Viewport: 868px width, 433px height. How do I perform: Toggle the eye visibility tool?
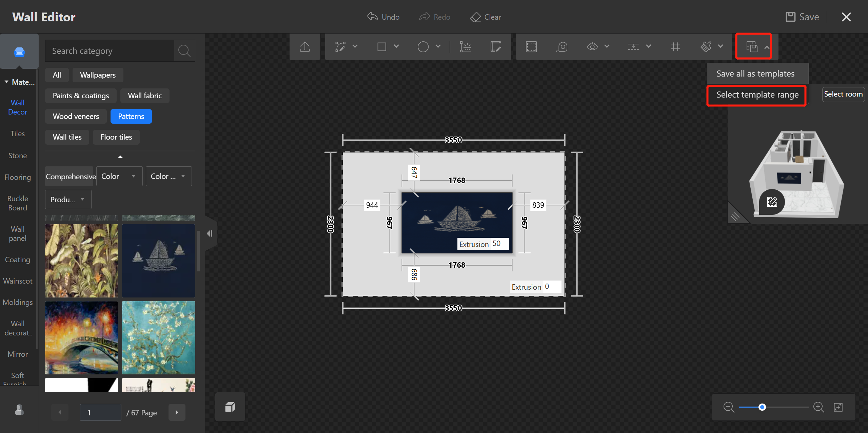tap(592, 47)
